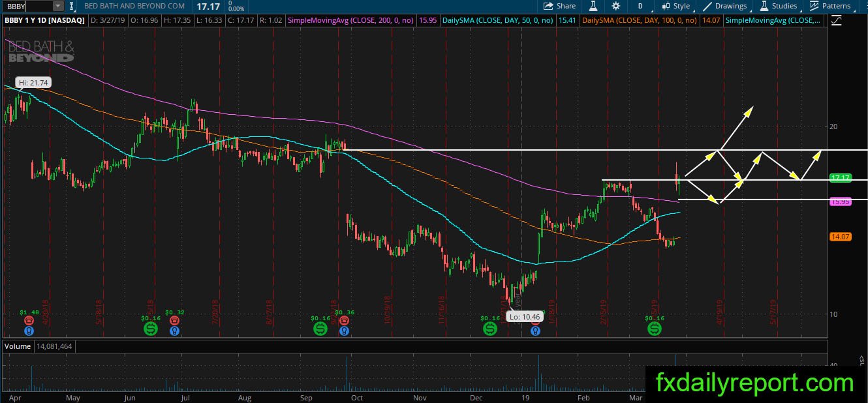Click the Oct label on time axis
The height and width of the screenshot is (403, 868).
click(x=356, y=397)
